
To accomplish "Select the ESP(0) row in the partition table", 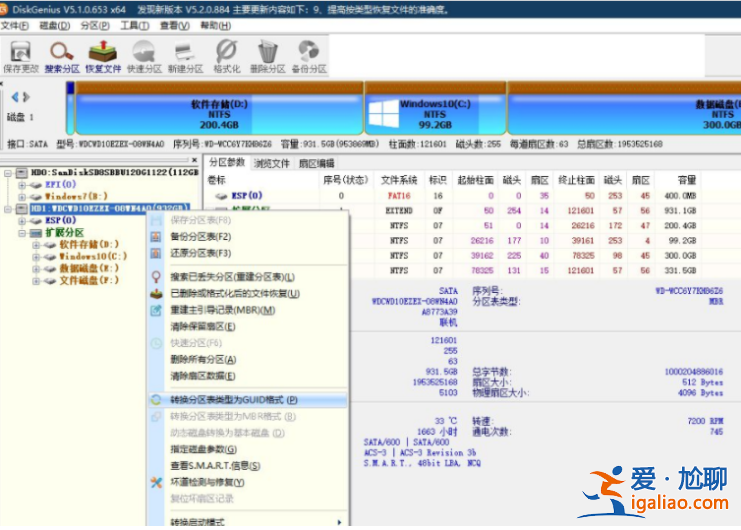I will [x=451, y=196].
